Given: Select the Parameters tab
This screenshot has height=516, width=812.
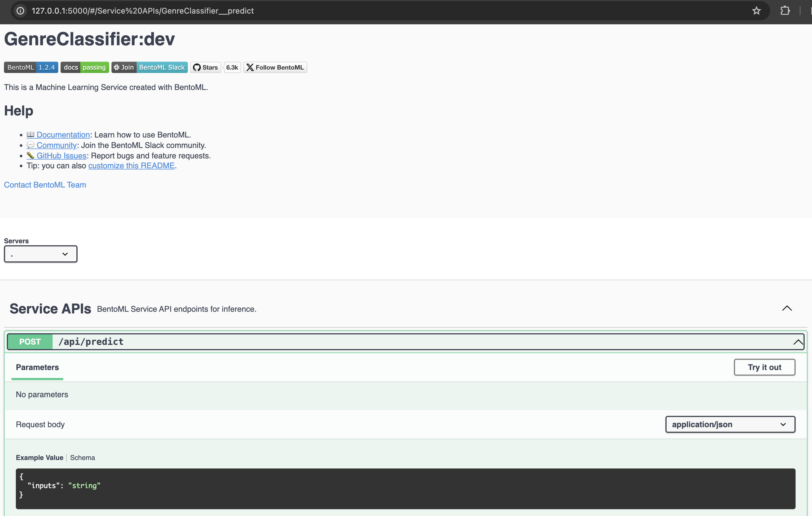Looking at the screenshot, I should coord(37,367).
